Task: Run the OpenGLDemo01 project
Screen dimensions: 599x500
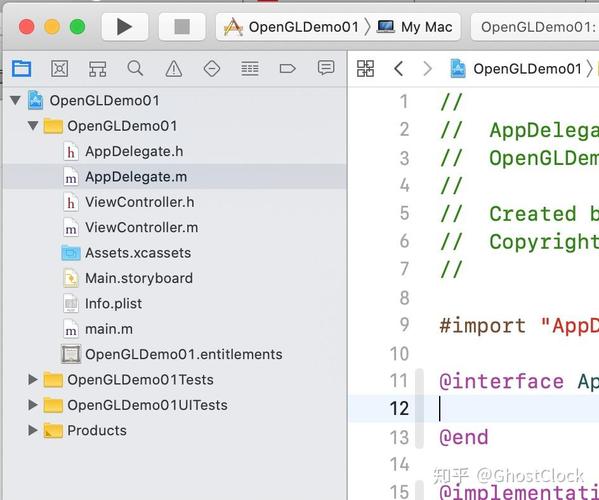Action: (125, 27)
